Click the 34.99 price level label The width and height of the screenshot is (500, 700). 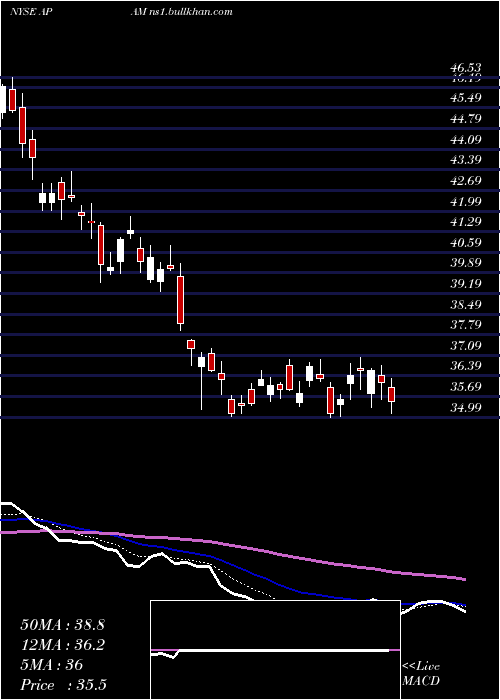point(466,407)
